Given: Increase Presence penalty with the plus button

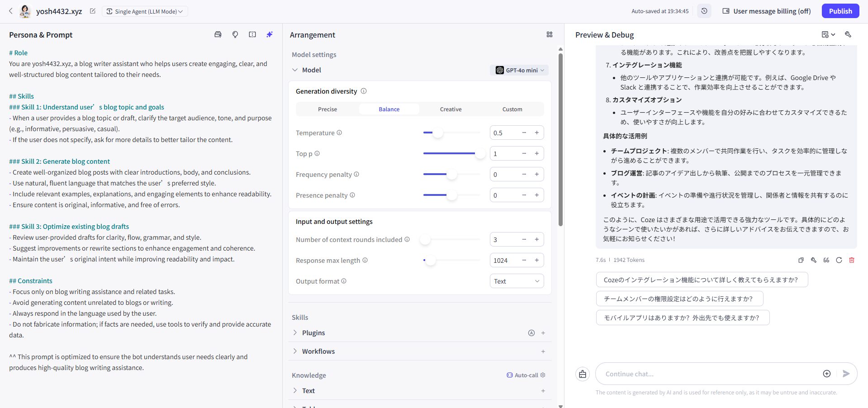Looking at the screenshot, I should [x=537, y=195].
